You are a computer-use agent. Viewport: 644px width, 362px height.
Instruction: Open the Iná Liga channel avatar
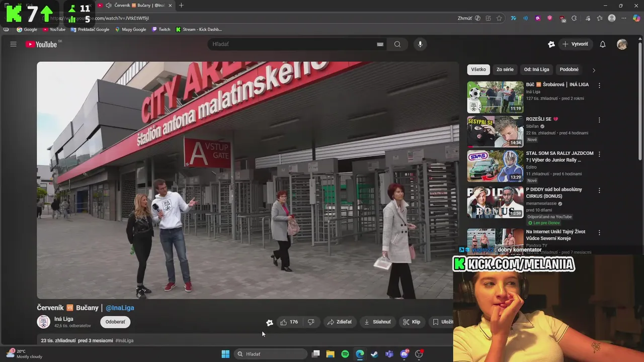pos(44,322)
